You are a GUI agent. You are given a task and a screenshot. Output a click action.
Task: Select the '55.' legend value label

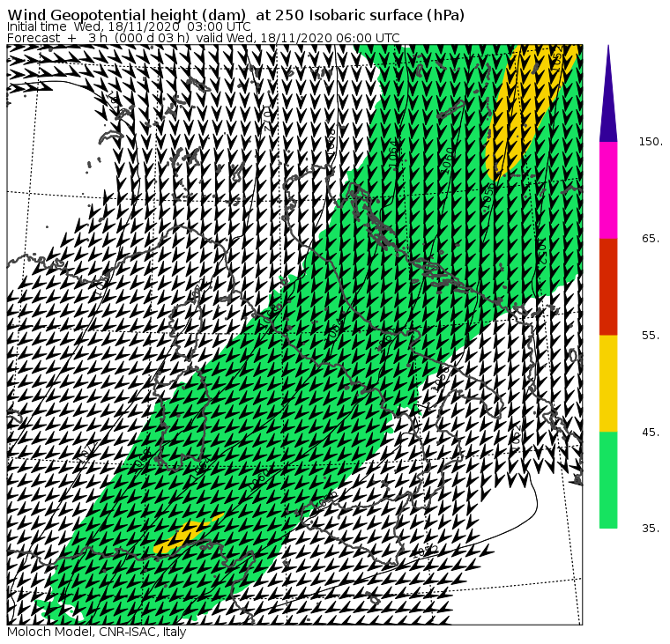pos(651,336)
